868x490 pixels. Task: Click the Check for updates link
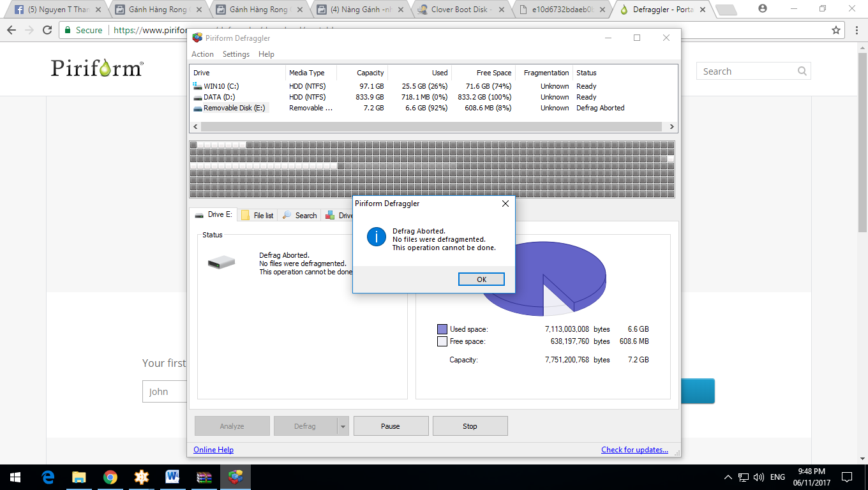634,450
